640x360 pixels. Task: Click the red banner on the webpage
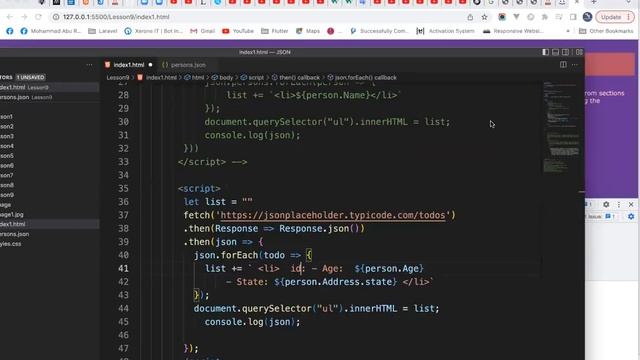[610, 64]
